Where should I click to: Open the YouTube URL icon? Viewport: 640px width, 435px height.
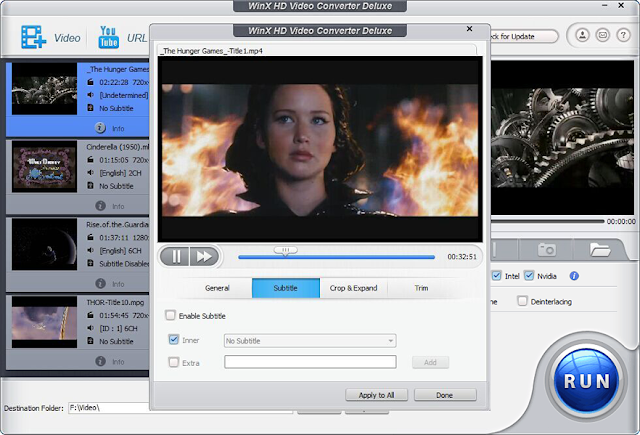(x=108, y=38)
